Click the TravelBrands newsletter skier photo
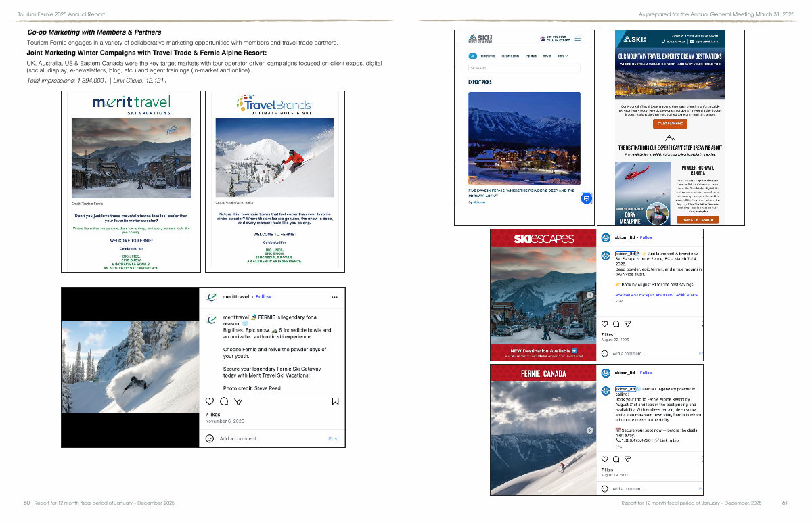This screenshot has height=525, width=812. tap(274, 158)
